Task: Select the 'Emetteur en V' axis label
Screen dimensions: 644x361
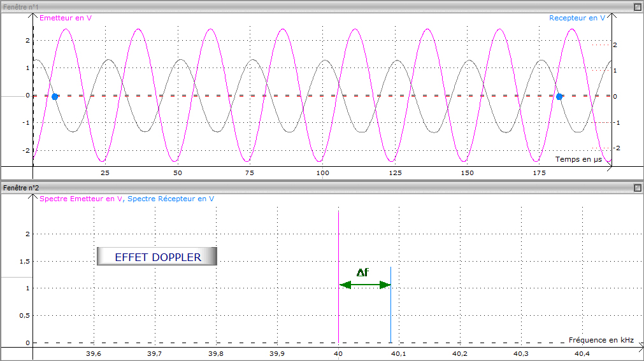Action: pyautogui.click(x=66, y=18)
